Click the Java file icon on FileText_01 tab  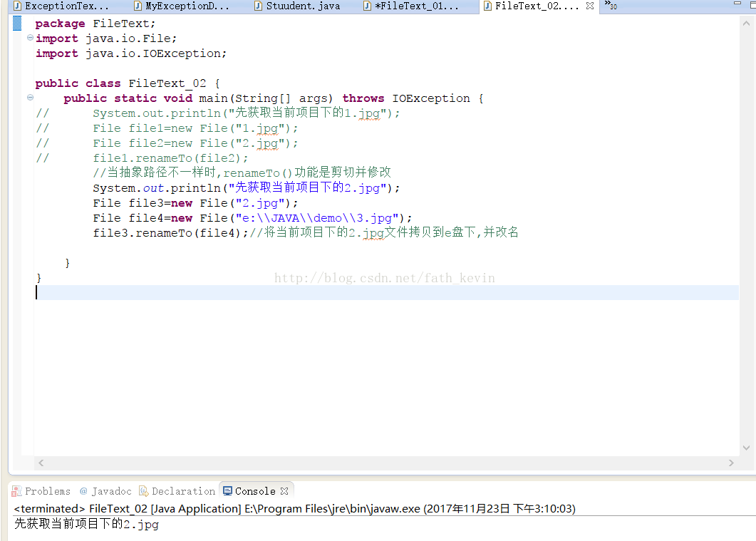pos(368,6)
